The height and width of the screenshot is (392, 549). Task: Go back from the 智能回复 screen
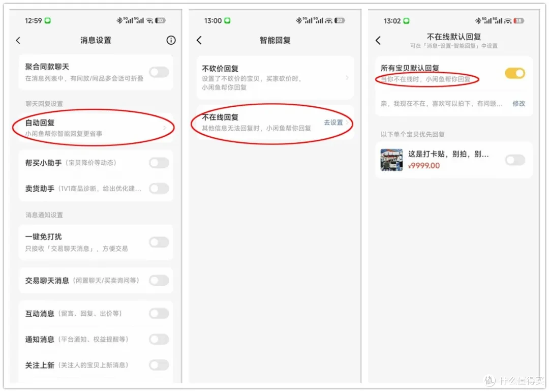(x=199, y=40)
